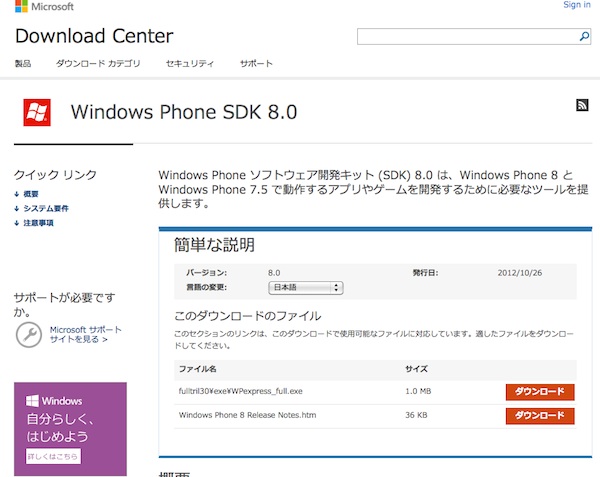Image resolution: width=600 pixels, height=477 pixels.
Task: Click the Sign in link
Action: click(x=577, y=5)
